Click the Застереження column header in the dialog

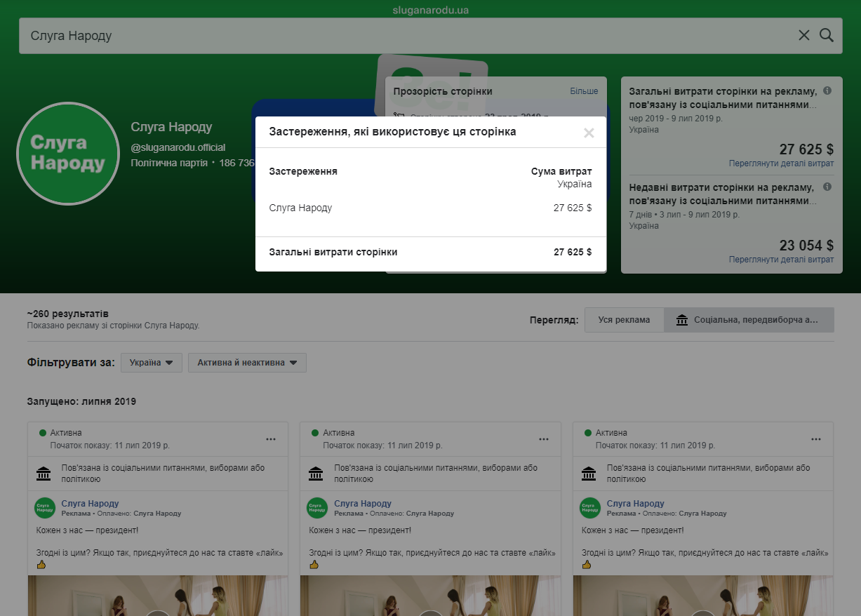tap(303, 171)
